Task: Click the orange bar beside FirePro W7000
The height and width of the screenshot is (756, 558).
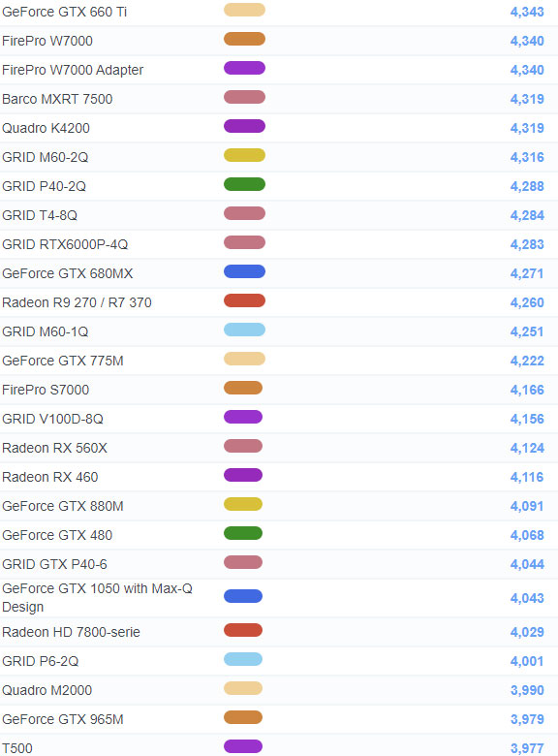Action: click(x=244, y=39)
